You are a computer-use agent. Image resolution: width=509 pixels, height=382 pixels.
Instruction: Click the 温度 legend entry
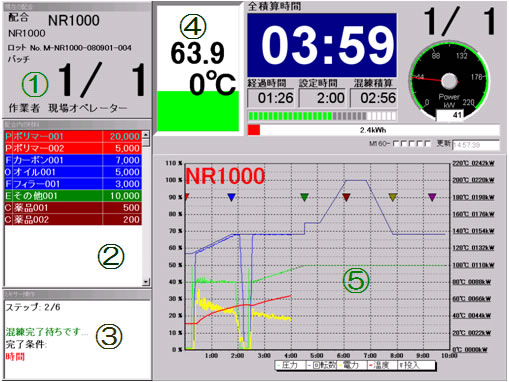tap(379, 365)
